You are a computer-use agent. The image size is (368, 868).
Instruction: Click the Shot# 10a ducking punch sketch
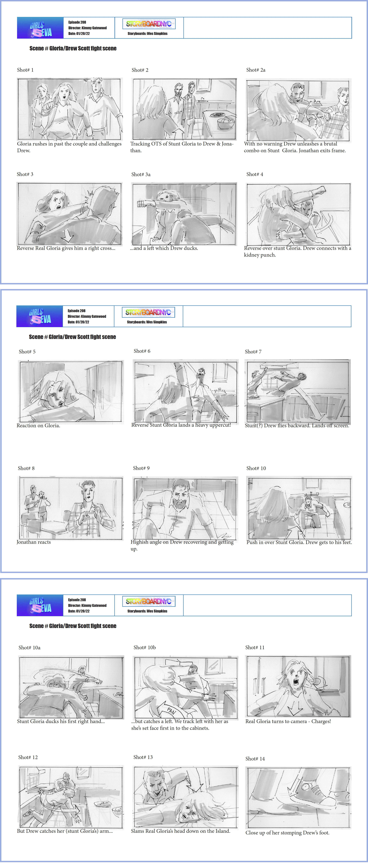click(x=71, y=687)
